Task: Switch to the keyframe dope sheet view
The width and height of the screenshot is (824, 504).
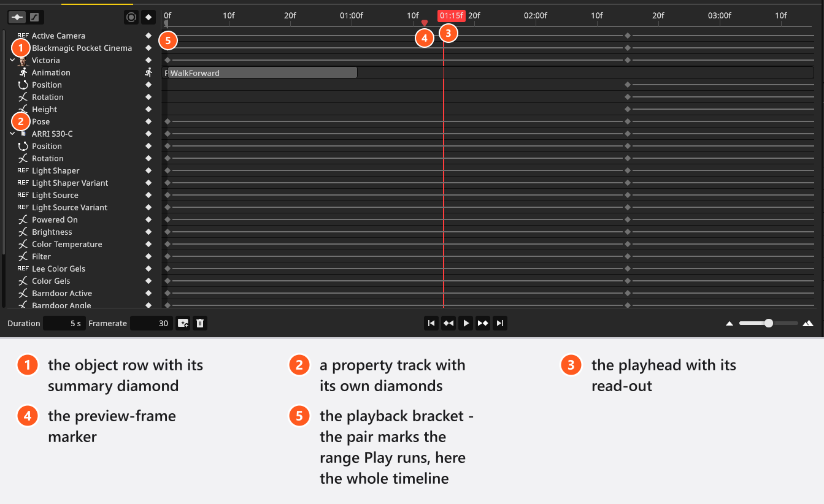Action: coord(17,17)
